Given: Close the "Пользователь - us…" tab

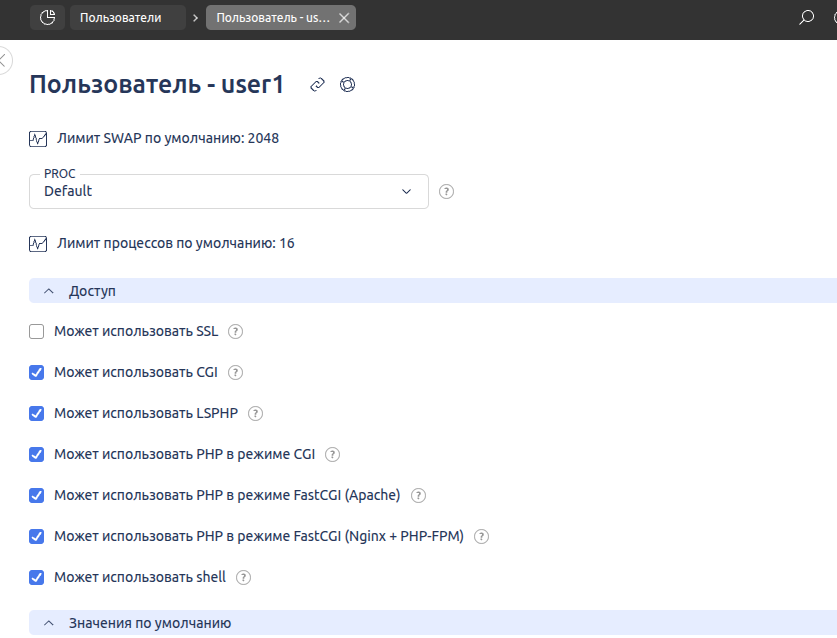Looking at the screenshot, I should (344, 17).
